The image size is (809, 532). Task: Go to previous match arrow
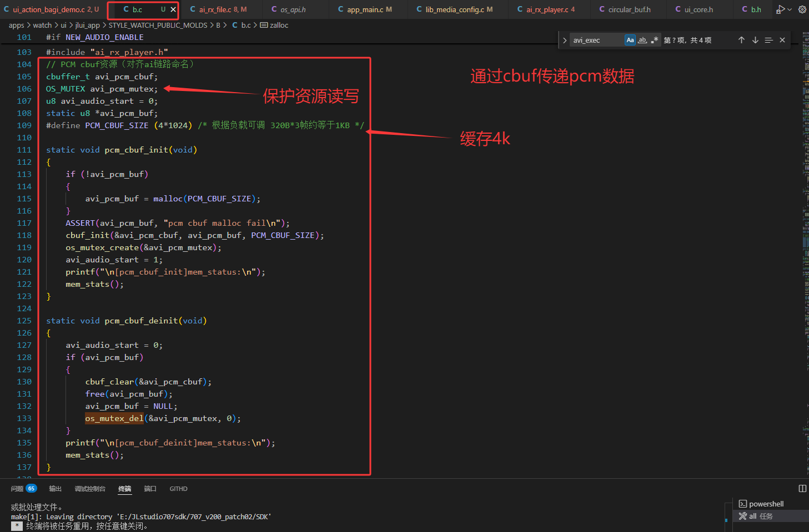click(741, 40)
